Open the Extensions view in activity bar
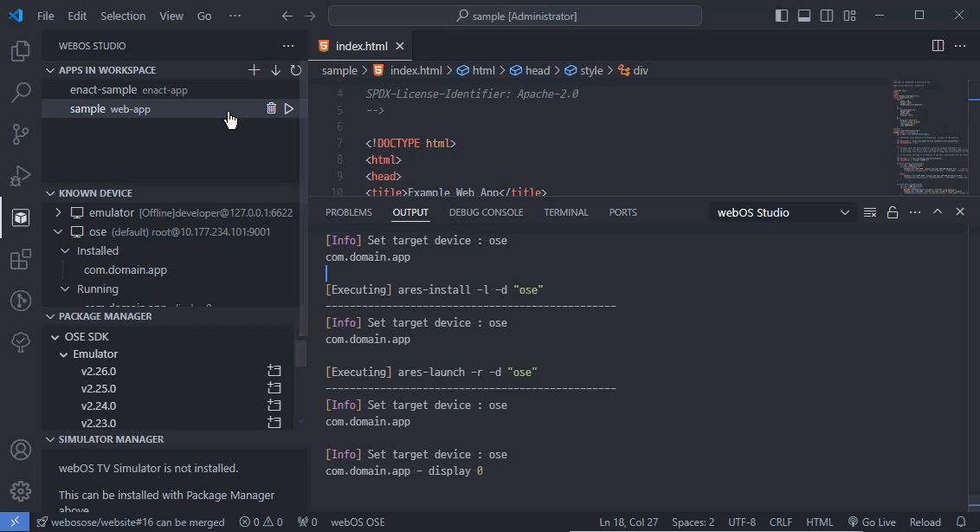This screenshot has height=532, width=980. (x=21, y=259)
